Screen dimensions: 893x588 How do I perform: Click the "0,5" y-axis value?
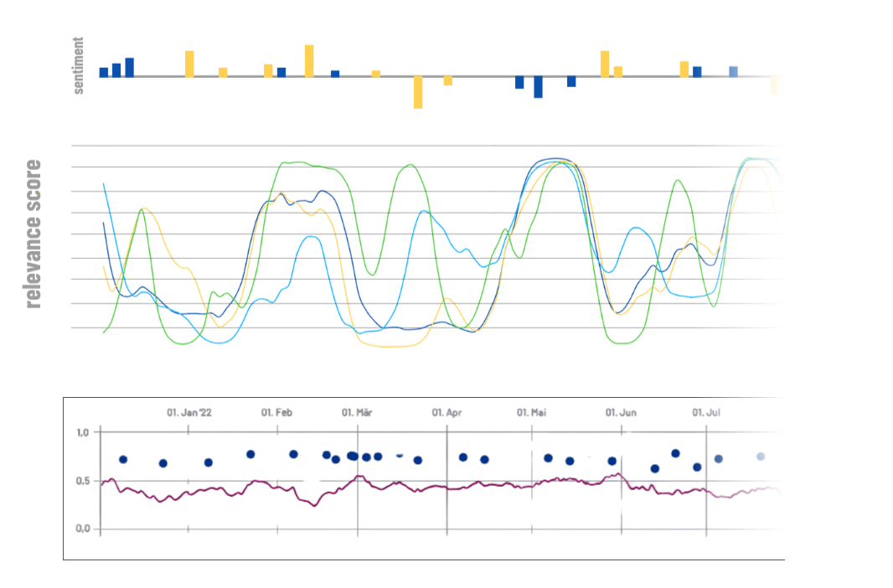[x=82, y=481]
